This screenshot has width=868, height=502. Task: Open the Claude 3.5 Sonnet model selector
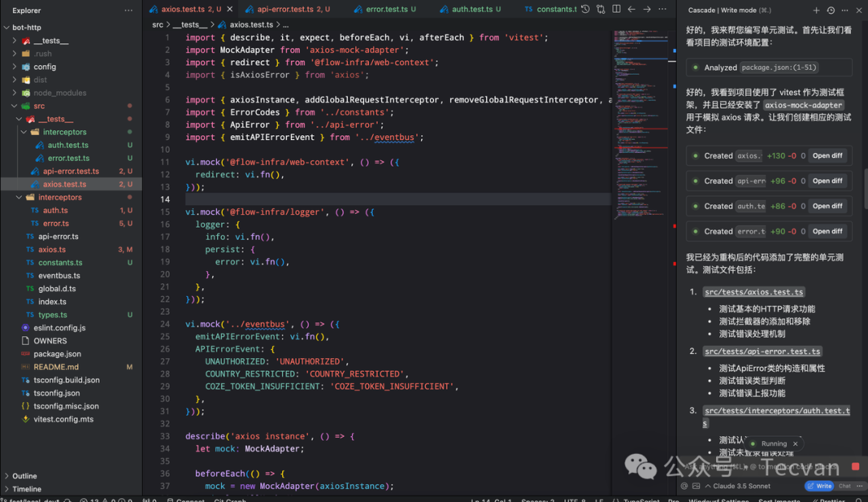pyautogui.click(x=735, y=486)
